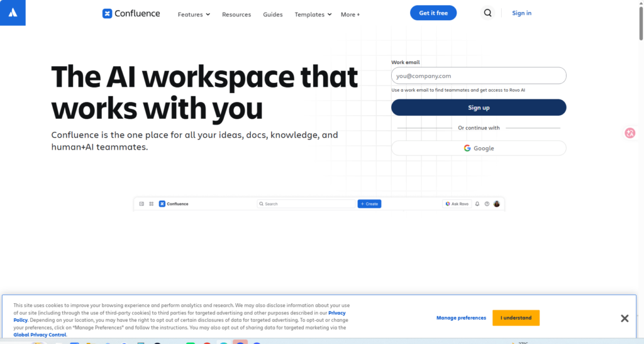Click the pink translate floating icon
The width and height of the screenshot is (644, 344).
coord(630,133)
